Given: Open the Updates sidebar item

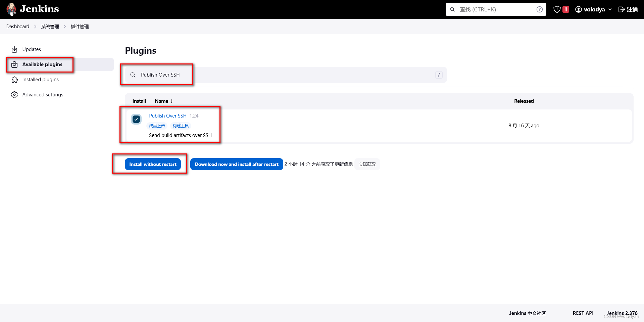Looking at the screenshot, I should (x=60, y=49).
